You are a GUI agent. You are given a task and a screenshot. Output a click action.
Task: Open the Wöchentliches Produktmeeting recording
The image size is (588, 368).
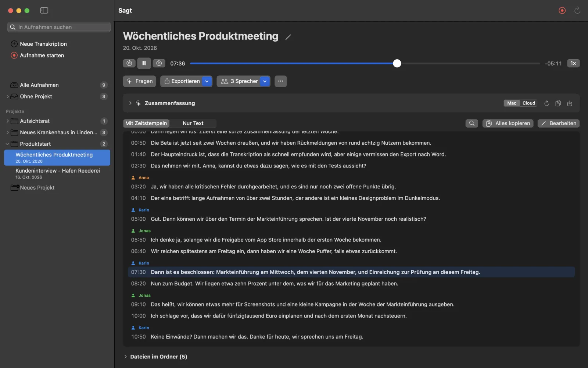[57, 158]
